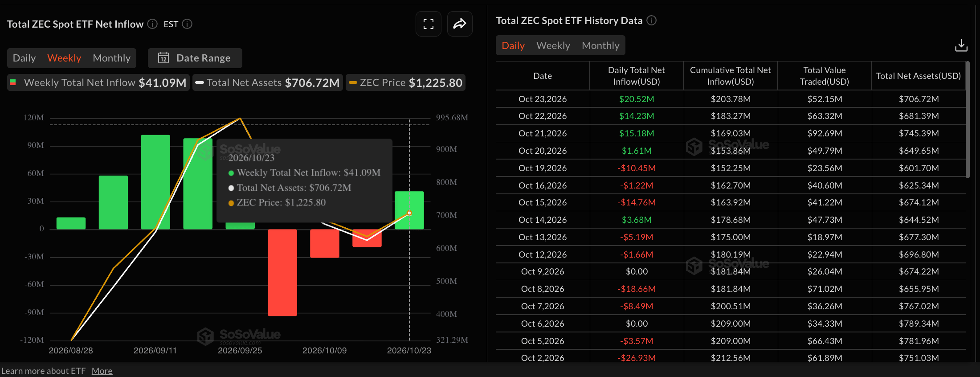The height and width of the screenshot is (377, 980).
Task: Open the fullscreen chart view icon
Action: 429,24
